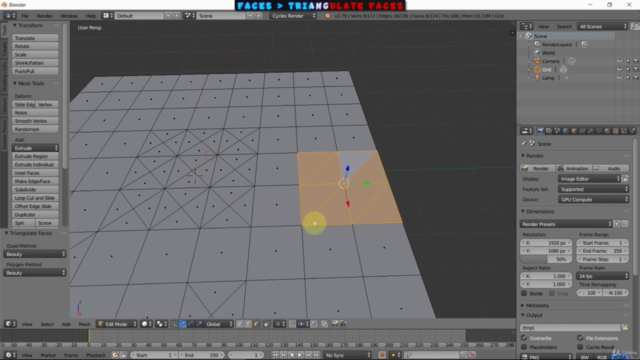
Task: Click the output folder browse icon
Action: pyautogui.click(x=625, y=327)
